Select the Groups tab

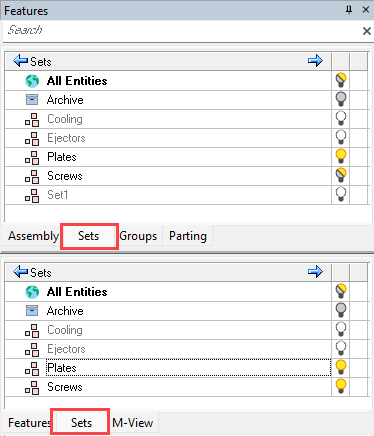138,236
